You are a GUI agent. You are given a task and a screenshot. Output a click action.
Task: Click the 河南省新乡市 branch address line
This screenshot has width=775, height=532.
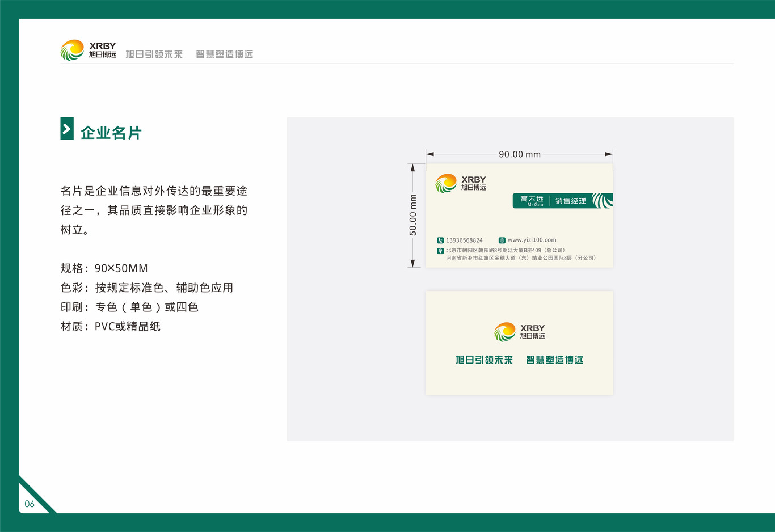tap(521, 258)
